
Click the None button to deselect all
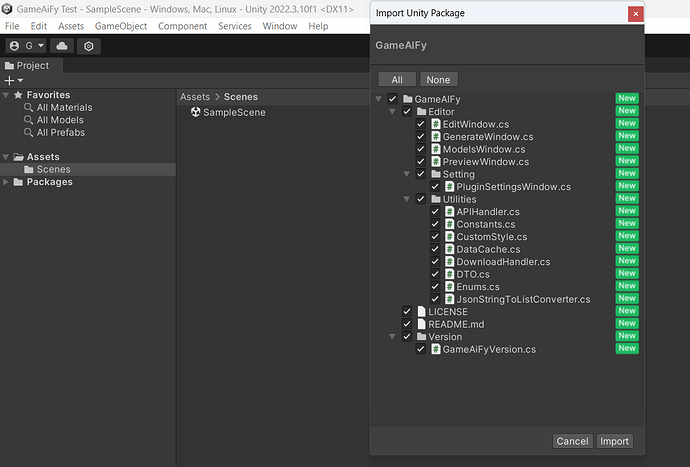[x=438, y=80]
